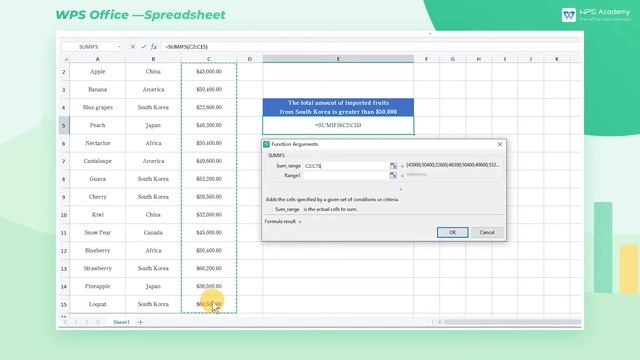Click cell containing Guava
The width and height of the screenshot is (640, 360).
pyautogui.click(x=98, y=179)
